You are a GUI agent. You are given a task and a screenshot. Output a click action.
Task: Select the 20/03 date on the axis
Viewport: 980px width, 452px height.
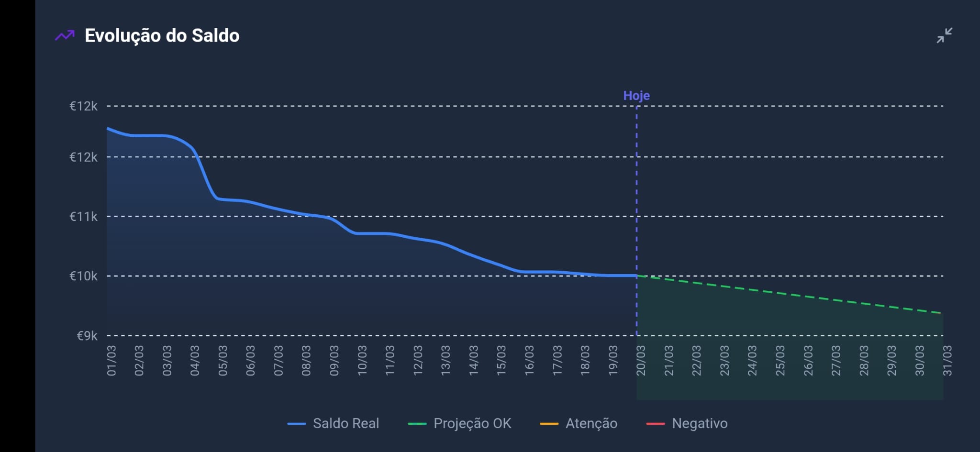click(x=641, y=361)
